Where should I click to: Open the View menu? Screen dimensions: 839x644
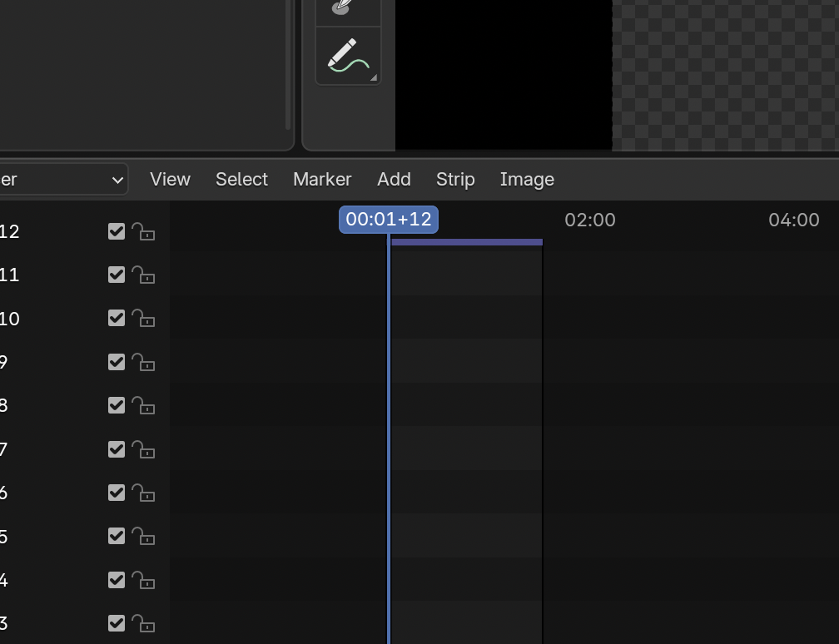pos(170,179)
